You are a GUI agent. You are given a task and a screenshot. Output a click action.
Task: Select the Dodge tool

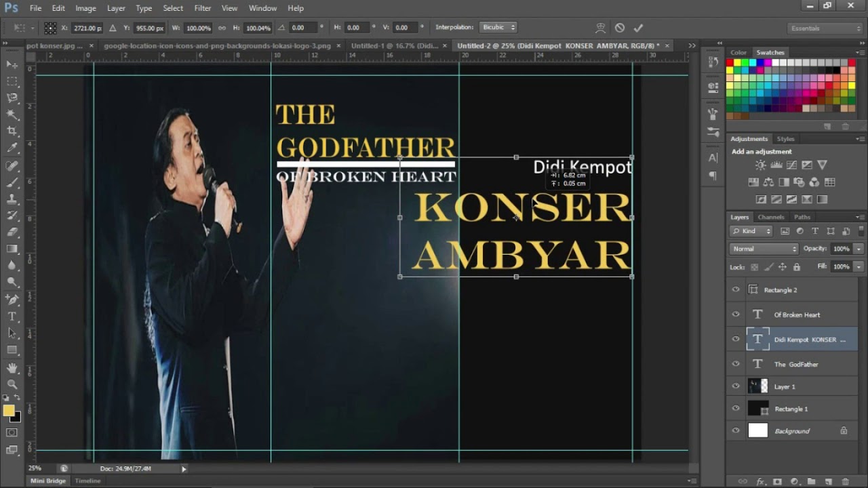tap(12, 282)
